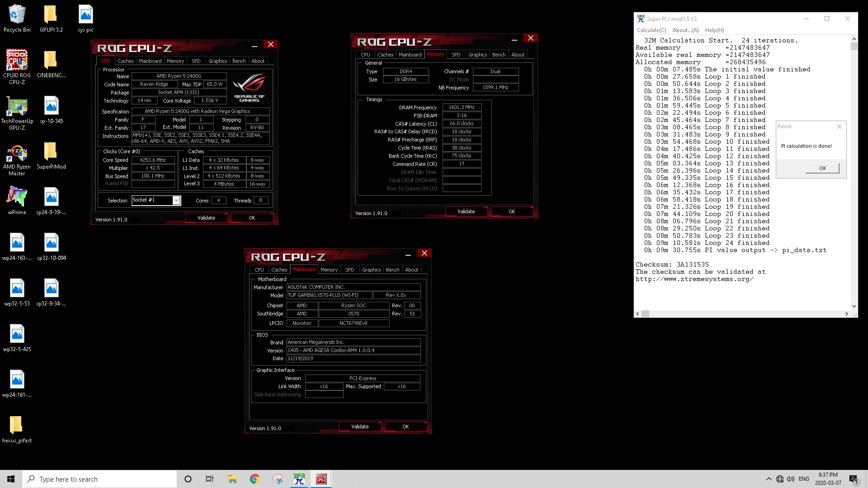This screenshot has width=868, height=488.
Task: Close the Finish dialog with X
Action: pos(840,127)
